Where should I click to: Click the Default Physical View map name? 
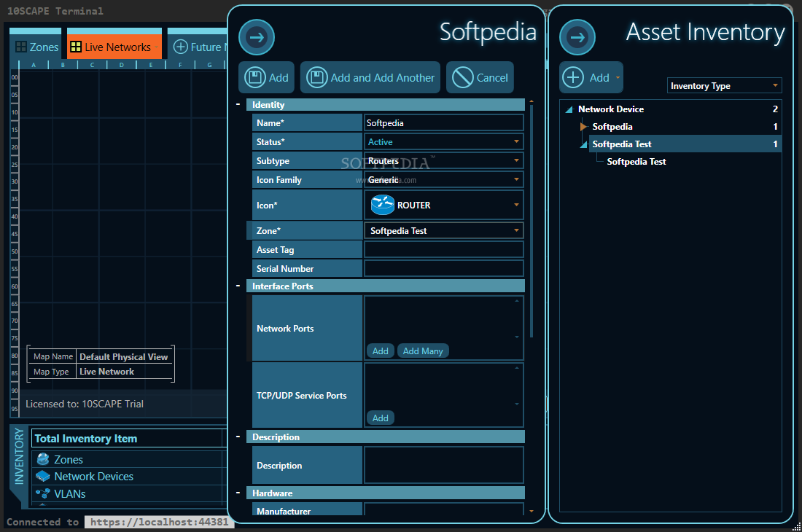[x=124, y=356]
